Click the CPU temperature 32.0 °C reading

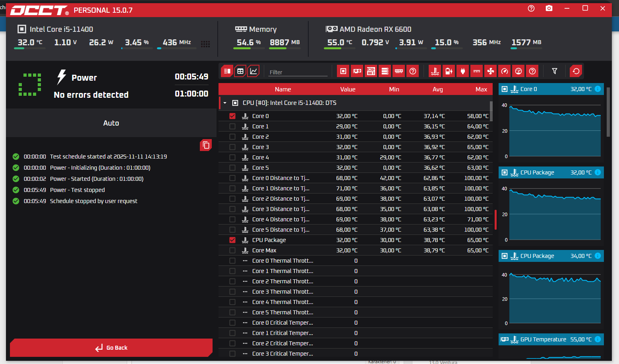[x=30, y=42]
